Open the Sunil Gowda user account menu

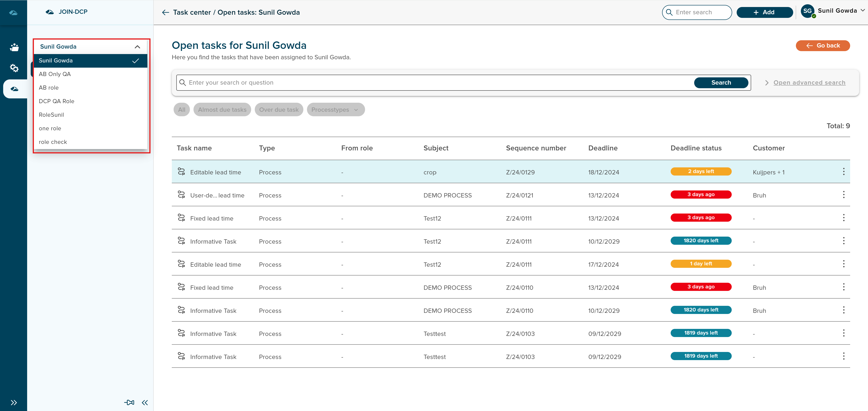[x=832, y=11]
